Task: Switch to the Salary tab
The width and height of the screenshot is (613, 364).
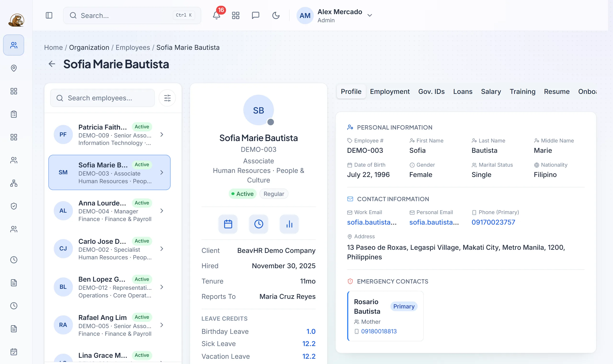Action: [x=491, y=92]
